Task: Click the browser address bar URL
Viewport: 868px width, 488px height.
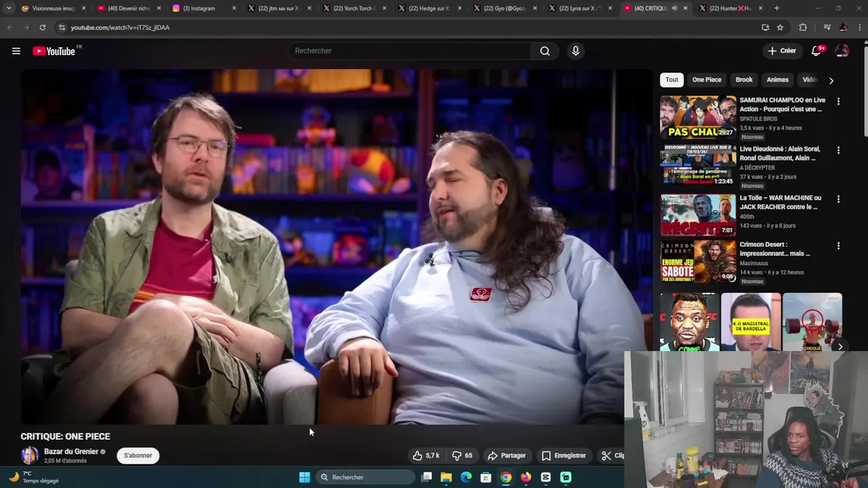Action: [120, 27]
